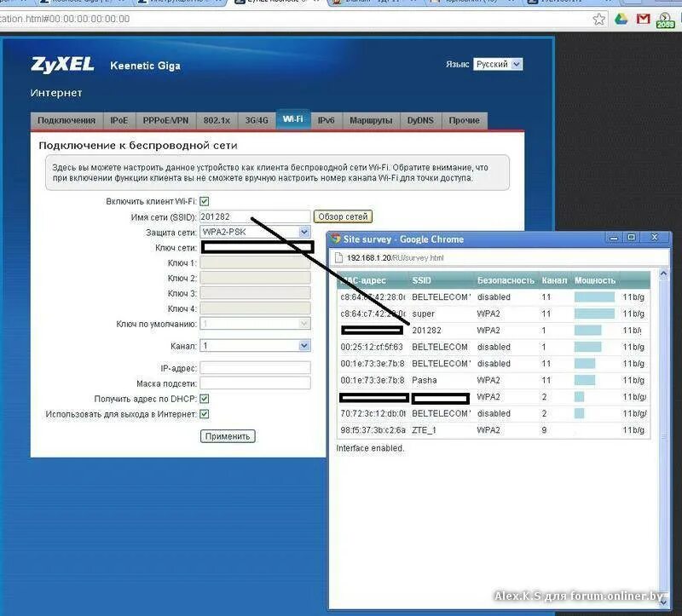Minimize the Site survey window
682x616 pixels.
(x=614, y=238)
